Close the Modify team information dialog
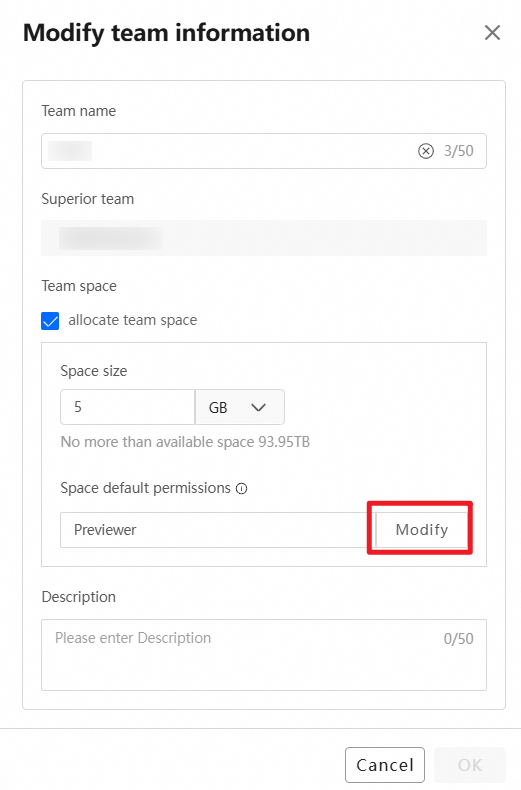The width and height of the screenshot is (521, 790). click(492, 33)
